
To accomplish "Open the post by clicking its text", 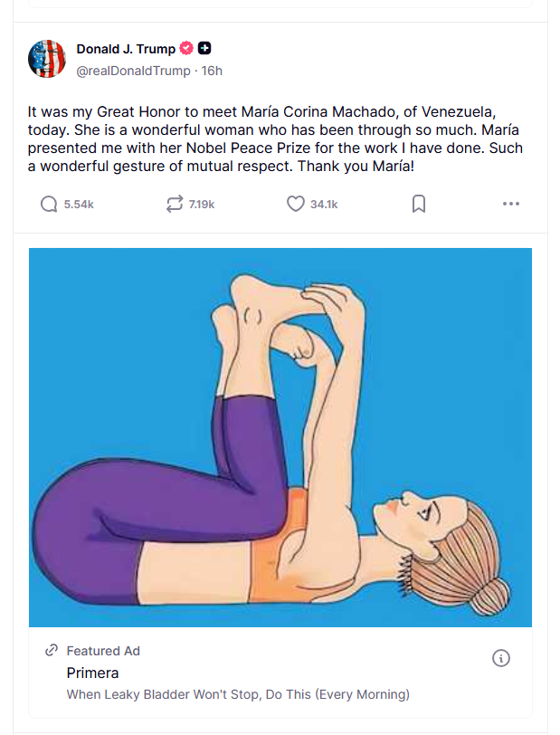I will tap(275, 139).
